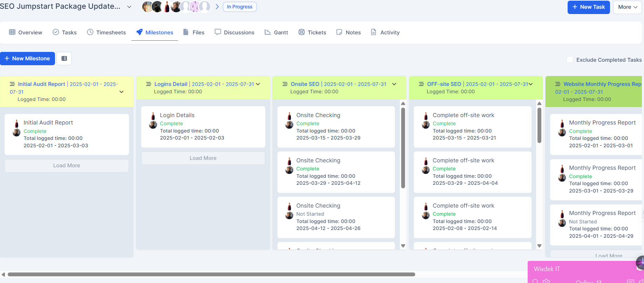Click the right arrow next to member avatars
This screenshot has height=283, width=644.
217,7
